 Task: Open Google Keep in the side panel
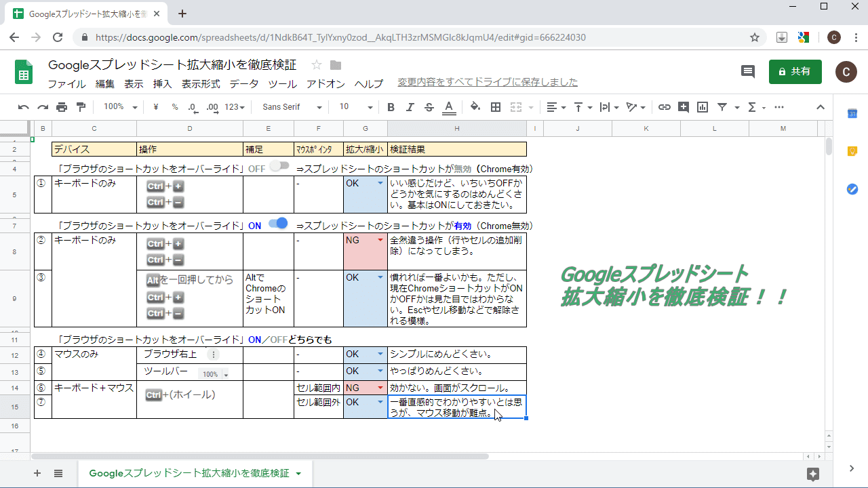[852, 151]
